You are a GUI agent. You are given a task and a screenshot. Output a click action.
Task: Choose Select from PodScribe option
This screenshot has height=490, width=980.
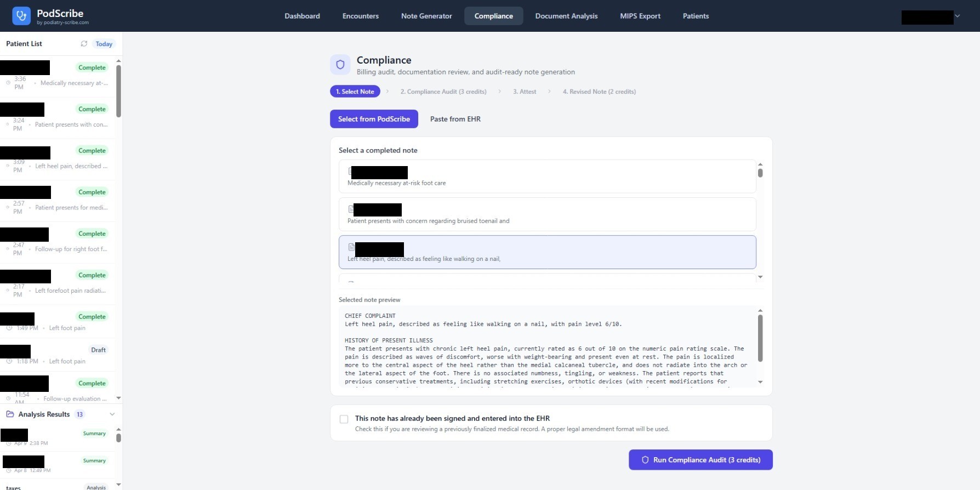tap(374, 119)
